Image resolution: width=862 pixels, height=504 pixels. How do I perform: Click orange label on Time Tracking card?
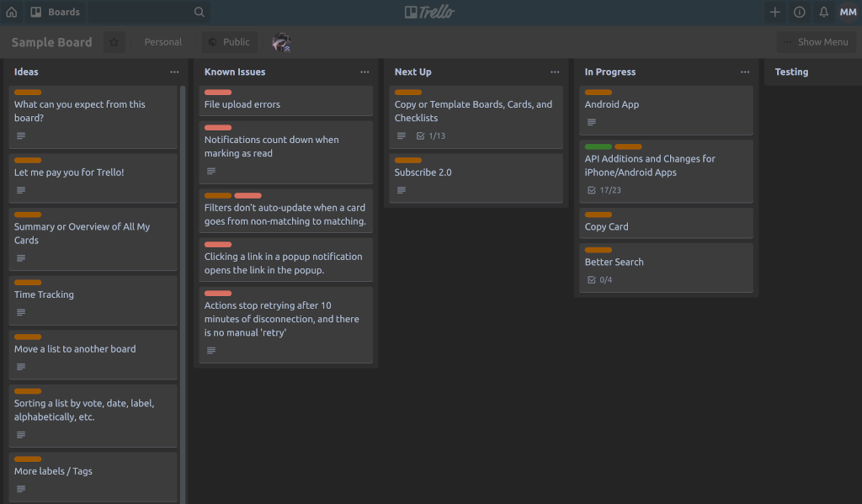pyautogui.click(x=28, y=283)
